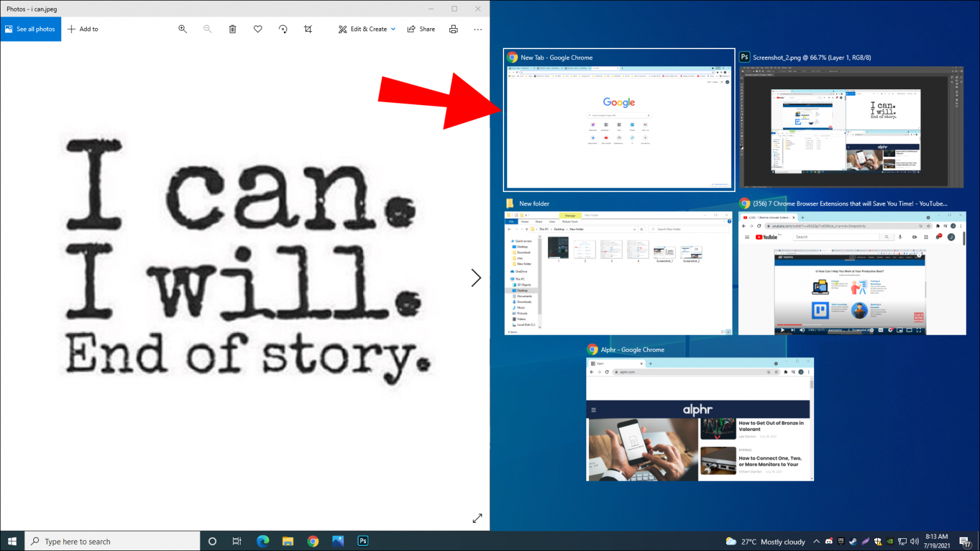Rotate the photo clockwise

[283, 29]
